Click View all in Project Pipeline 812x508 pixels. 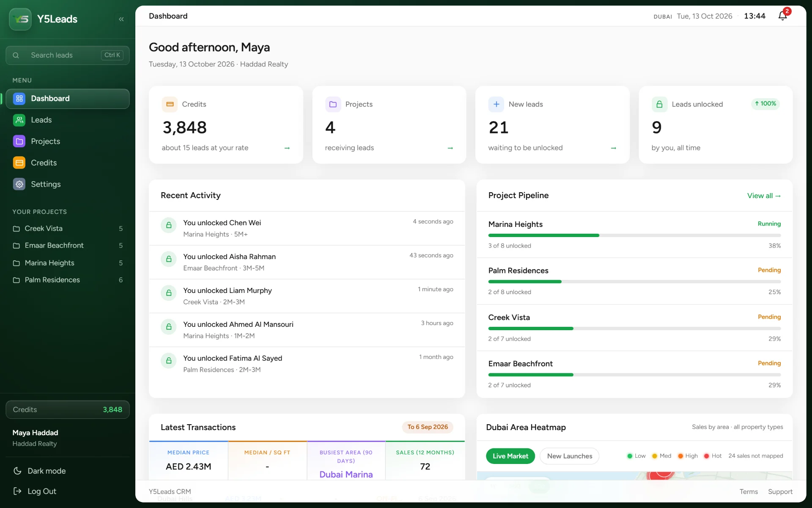click(x=764, y=196)
